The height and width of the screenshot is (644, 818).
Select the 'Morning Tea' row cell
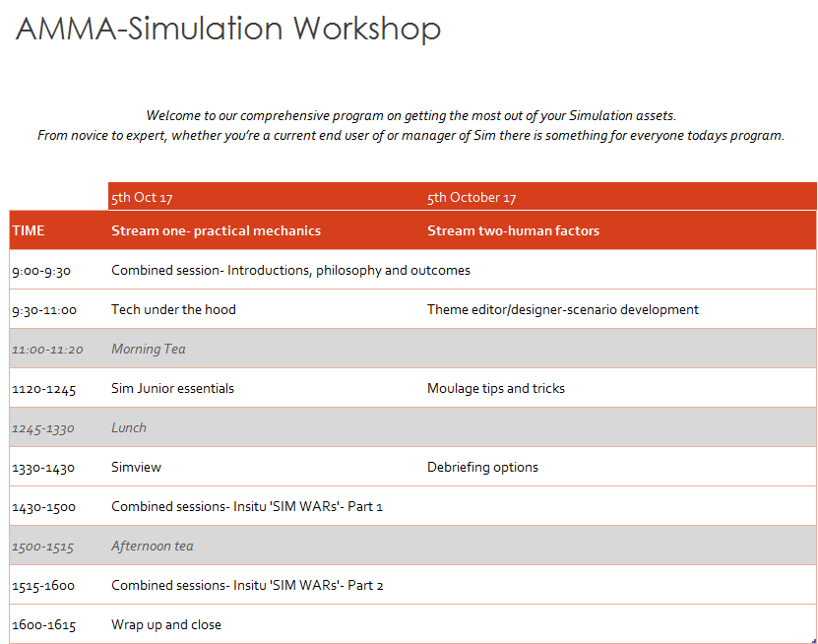click(x=148, y=349)
